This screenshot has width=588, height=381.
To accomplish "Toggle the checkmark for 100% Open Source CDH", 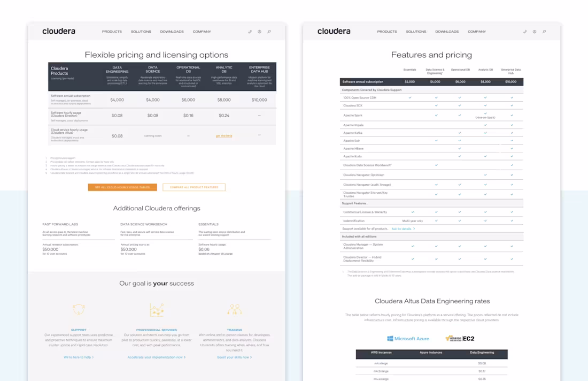I will tap(409, 98).
